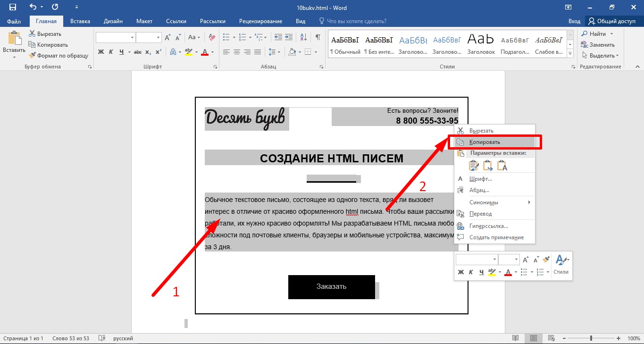Open spelling check icon in the status bar
This screenshot has width=644, height=344.
[101, 338]
